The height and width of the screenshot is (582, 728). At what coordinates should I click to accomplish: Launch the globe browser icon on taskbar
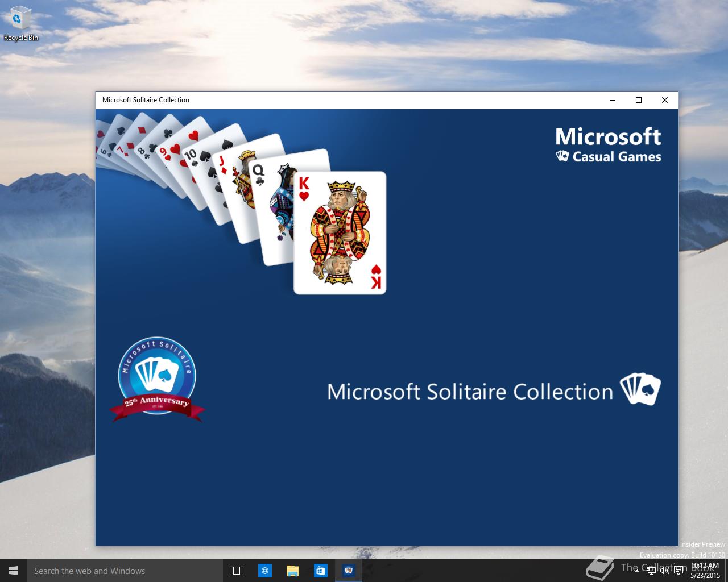pyautogui.click(x=264, y=571)
